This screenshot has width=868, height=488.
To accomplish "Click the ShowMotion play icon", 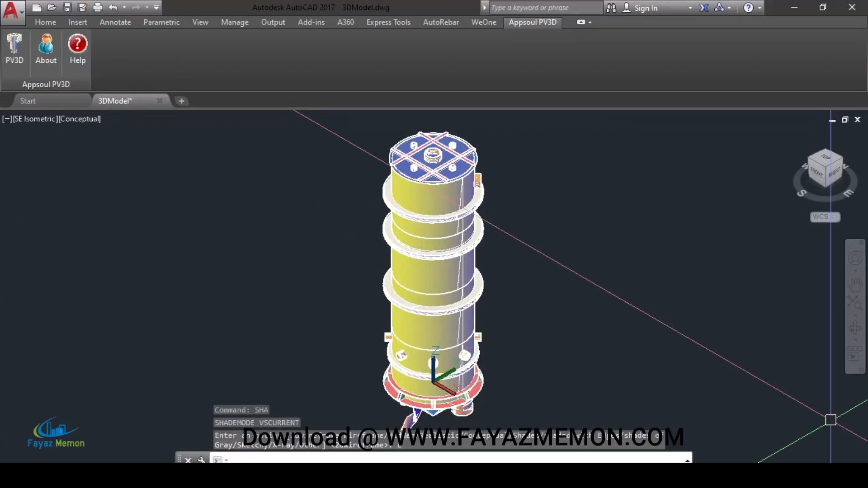I will pos(854,353).
